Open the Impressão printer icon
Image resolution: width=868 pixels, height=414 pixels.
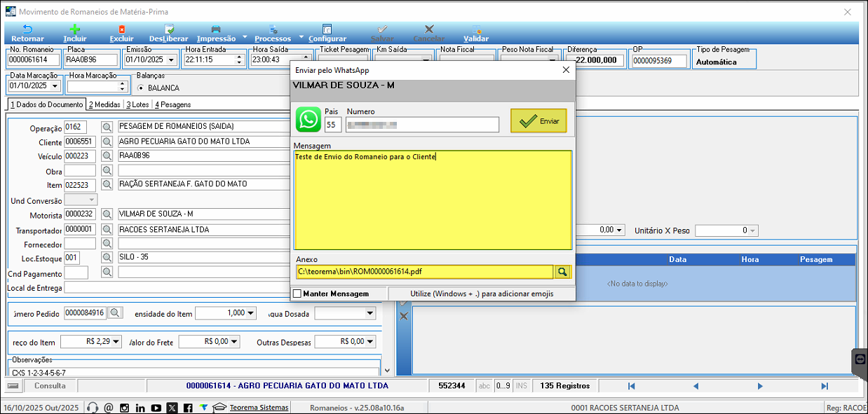[216, 29]
